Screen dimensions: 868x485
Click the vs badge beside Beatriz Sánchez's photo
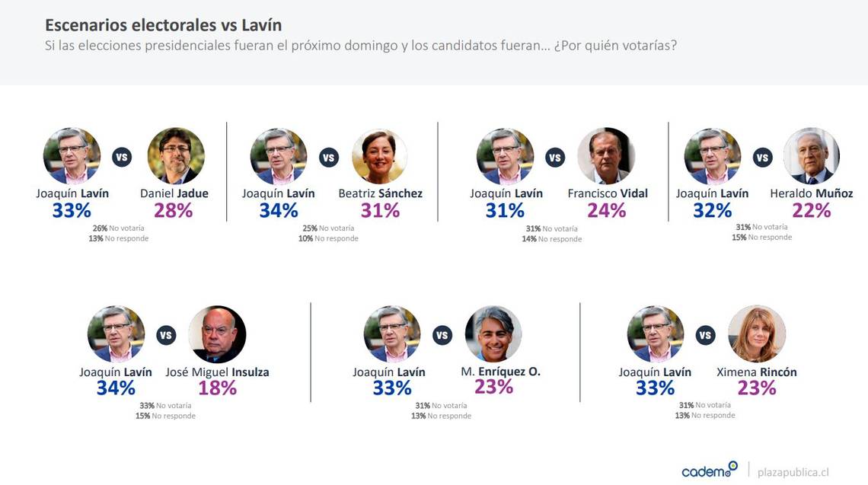(x=329, y=158)
